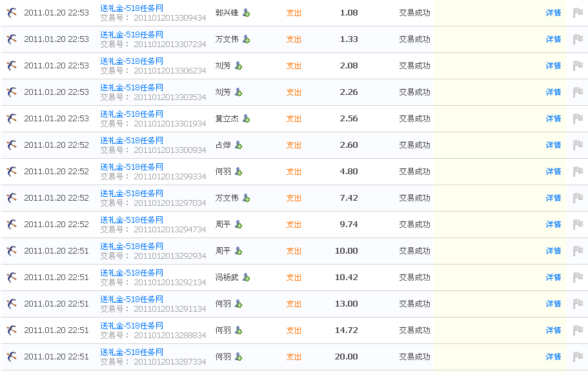Toggle flag marker on the 1.08 transaction
The image size is (588, 373).
pyautogui.click(x=578, y=13)
